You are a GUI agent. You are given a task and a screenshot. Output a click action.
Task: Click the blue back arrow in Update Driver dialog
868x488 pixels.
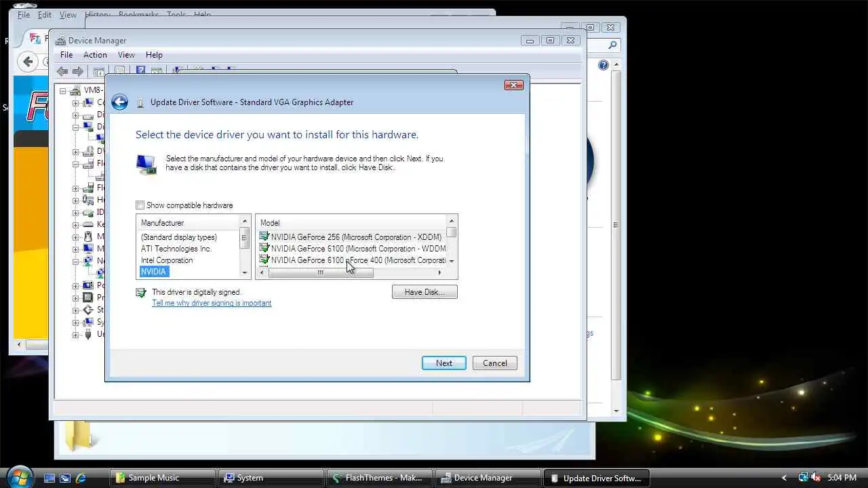(x=120, y=102)
